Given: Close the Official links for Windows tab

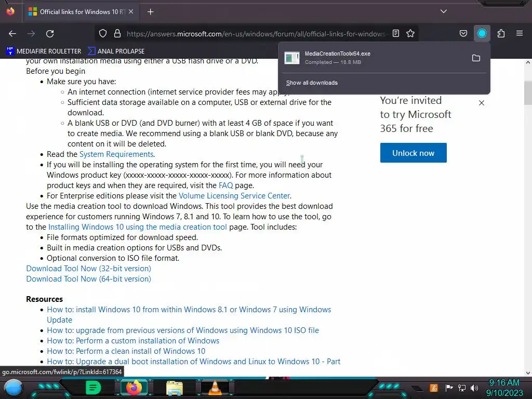Looking at the screenshot, I should point(131,11).
